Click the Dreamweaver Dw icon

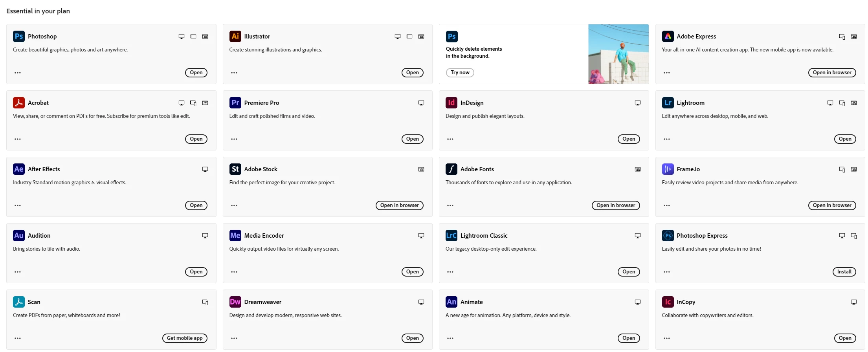(235, 302)
